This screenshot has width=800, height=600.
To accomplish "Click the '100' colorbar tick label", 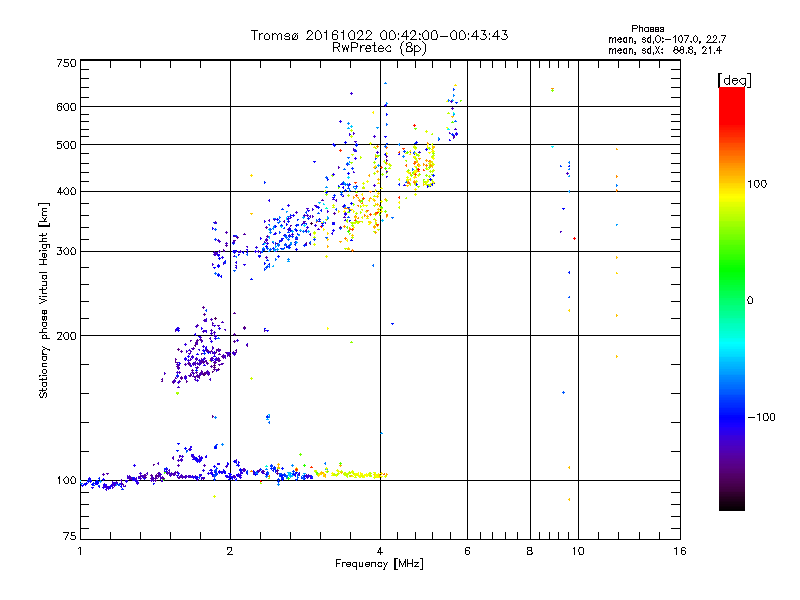I will coord(757,184).
